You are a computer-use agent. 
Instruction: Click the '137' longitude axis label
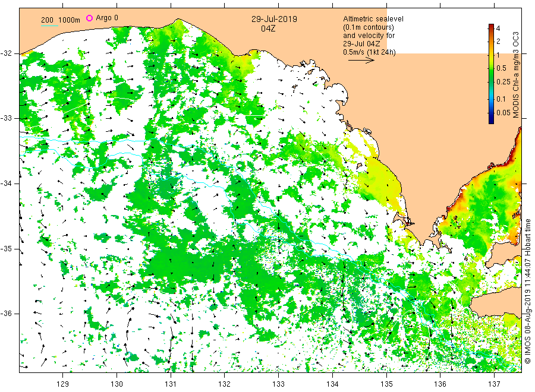(494, 384)
